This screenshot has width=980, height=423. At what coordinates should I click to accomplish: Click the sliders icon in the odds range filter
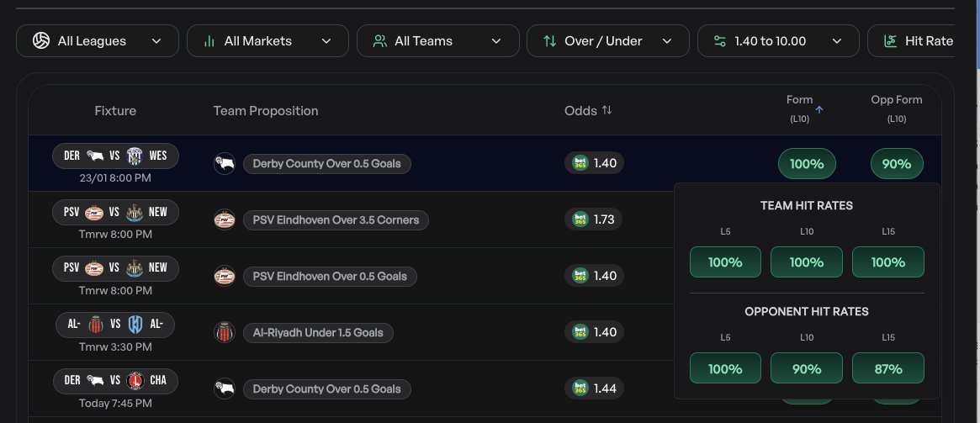(720, 41)
